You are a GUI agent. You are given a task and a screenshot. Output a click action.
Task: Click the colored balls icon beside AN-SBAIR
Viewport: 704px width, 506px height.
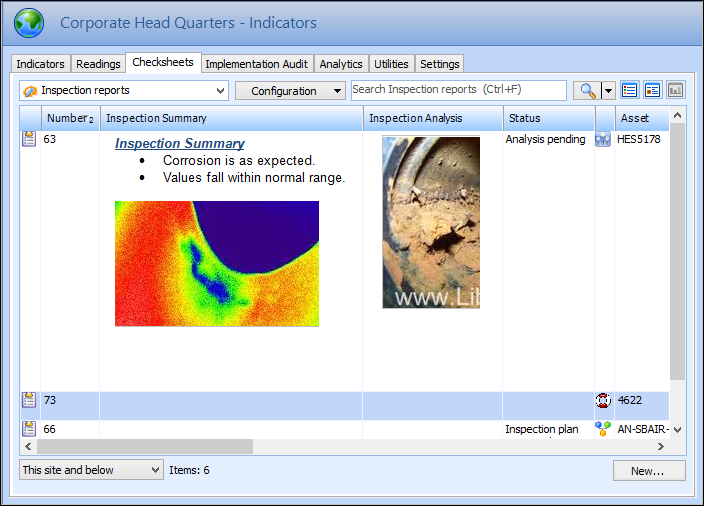pos(603,428)
